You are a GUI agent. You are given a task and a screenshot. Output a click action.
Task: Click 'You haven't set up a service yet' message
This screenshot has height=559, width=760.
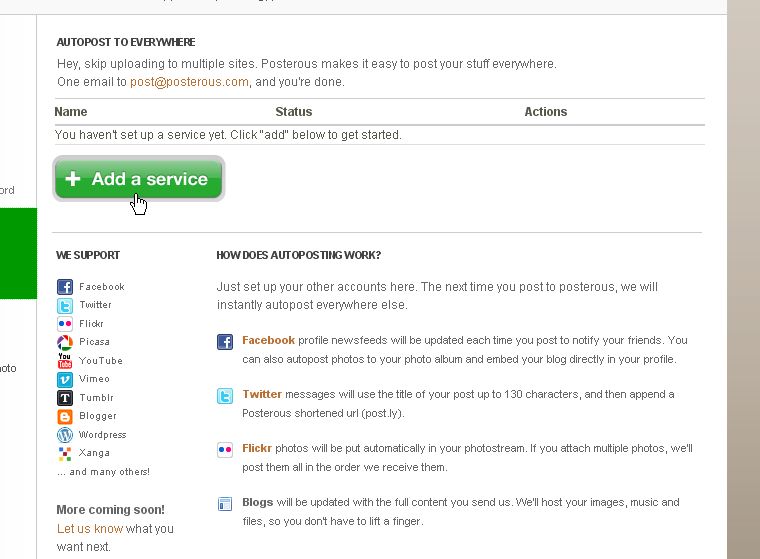(228, 135)
